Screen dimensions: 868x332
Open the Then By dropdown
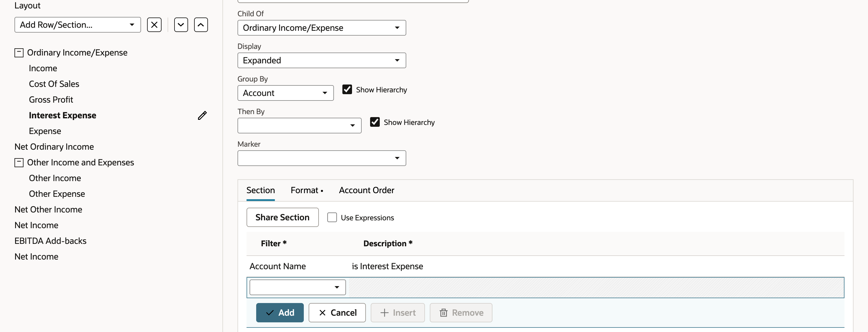[299, 126]
